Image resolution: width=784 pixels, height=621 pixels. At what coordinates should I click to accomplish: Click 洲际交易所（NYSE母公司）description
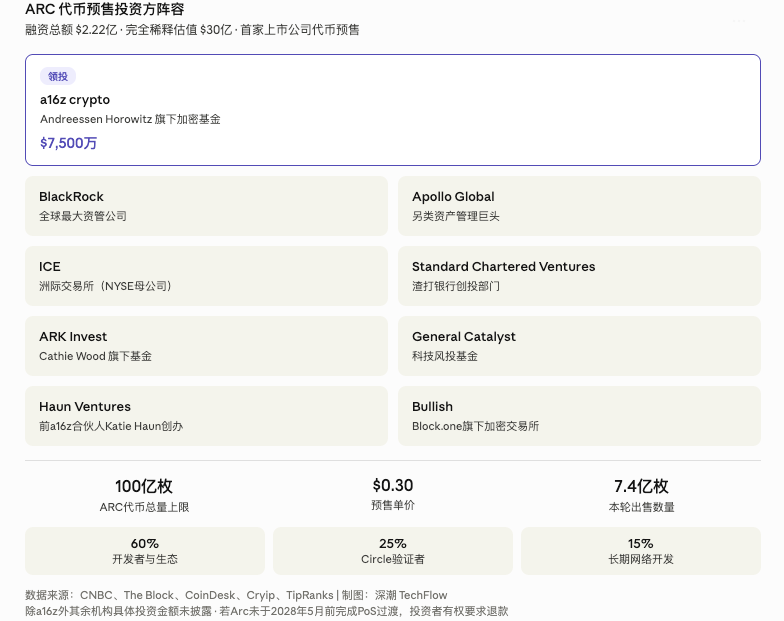pyautogui.click(x=106, y=286)
